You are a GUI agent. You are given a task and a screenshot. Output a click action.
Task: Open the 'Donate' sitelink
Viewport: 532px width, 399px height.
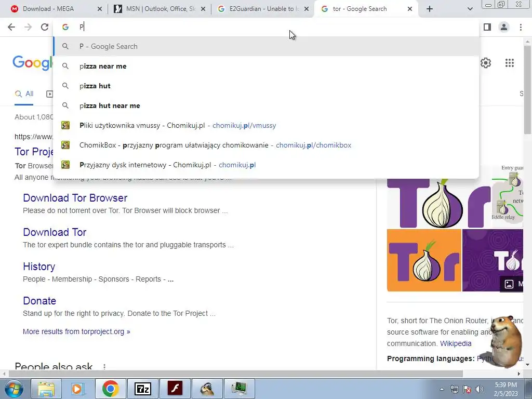[39, 301]
